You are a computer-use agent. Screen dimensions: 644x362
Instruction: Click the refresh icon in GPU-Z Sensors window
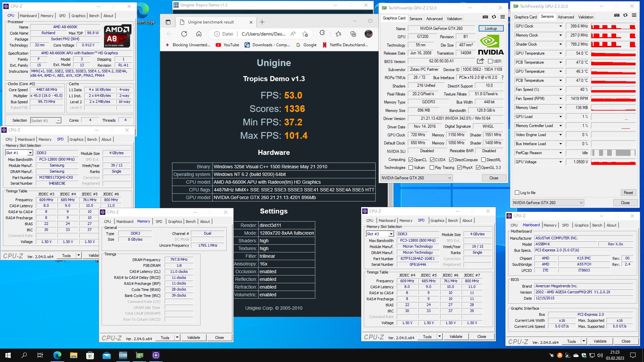[625, 15]
